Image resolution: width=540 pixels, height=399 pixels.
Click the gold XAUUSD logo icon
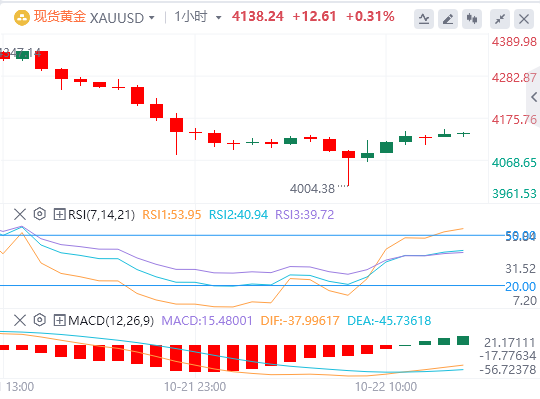(22, 18)
